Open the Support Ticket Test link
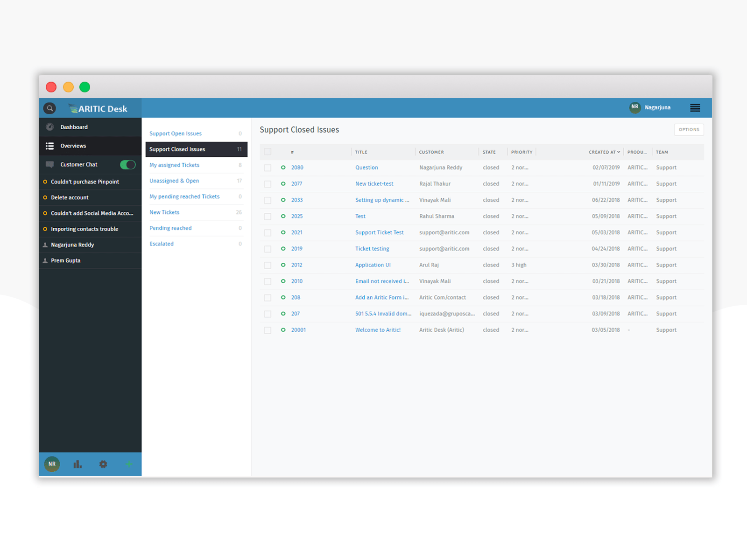Image resolution: width=747 pixels, height=560 pixels. tap(379, 232)
